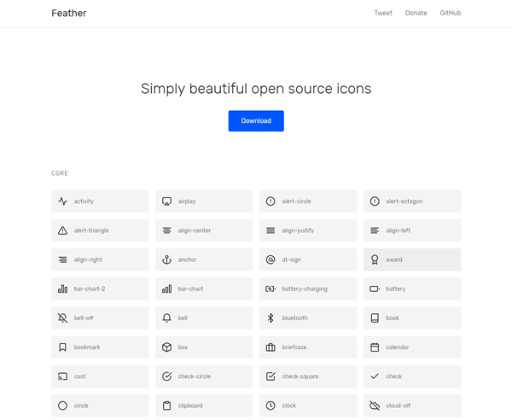This screenshot has width=512, height=420.
Task: Choose the align-right icon
Action: pos(62,260)
